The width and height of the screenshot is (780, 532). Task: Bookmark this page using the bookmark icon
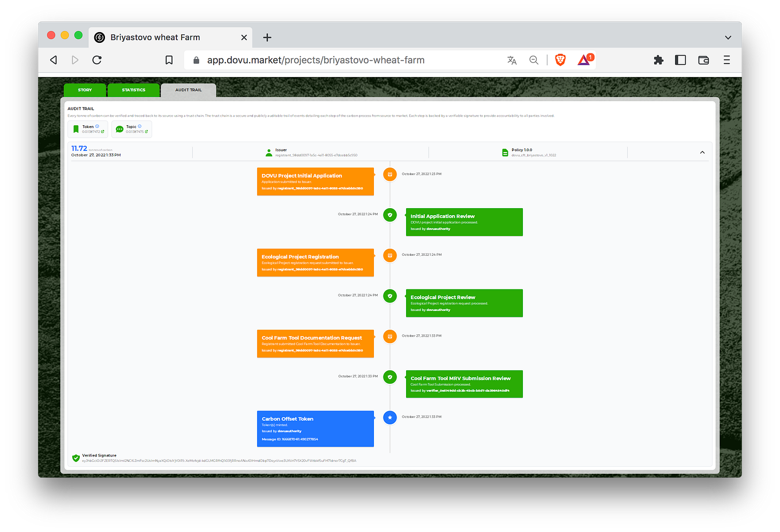coord(169,60)
